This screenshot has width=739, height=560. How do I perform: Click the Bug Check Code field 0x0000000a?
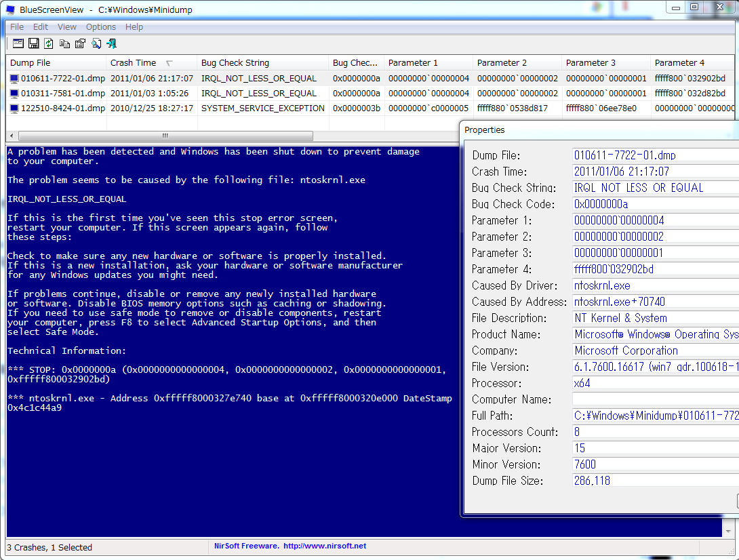656,204
